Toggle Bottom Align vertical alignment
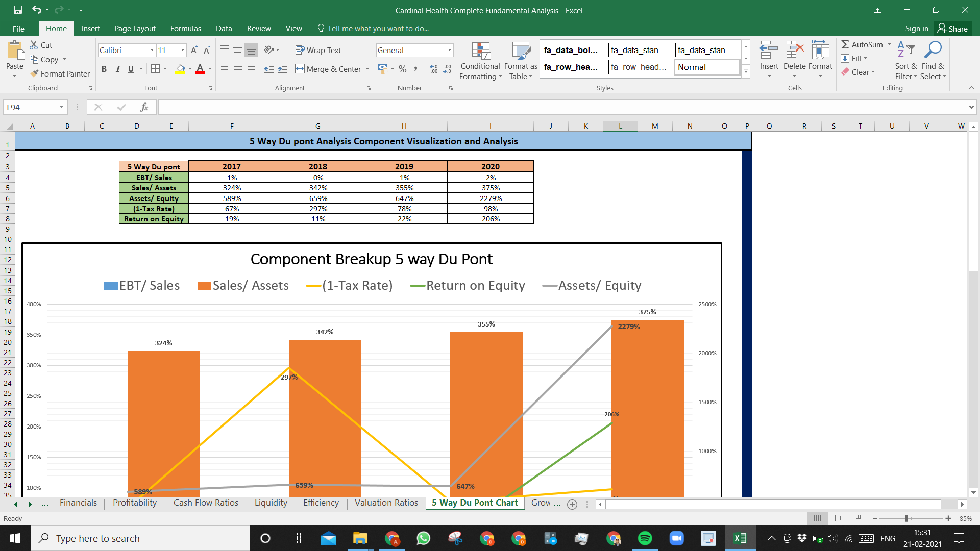The width and height of the screenshot is (980, 551). [x=251, y=50]
